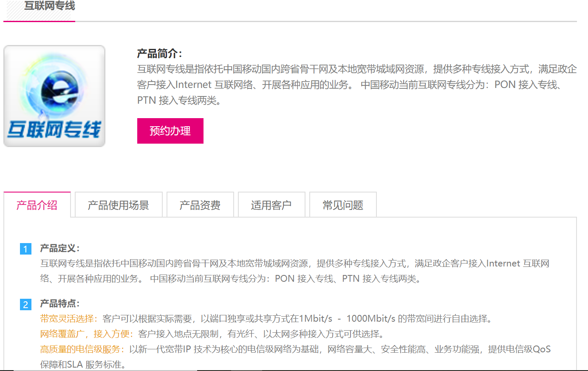Image resolution: width=588 pixels, height=371 pixels.
Task: Click the blue 互联网专线 caption inside product image
Action: point(54,129)
